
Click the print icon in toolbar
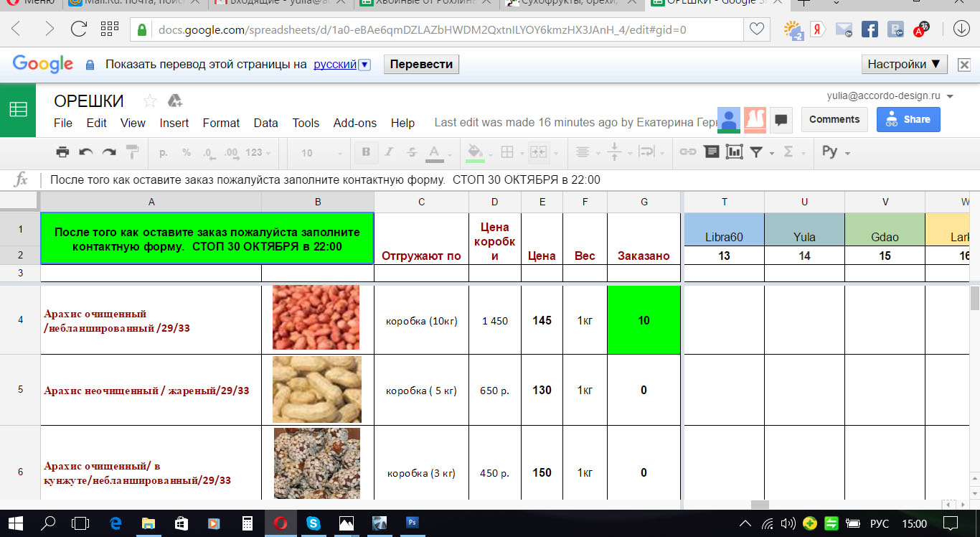pos(62,152)
